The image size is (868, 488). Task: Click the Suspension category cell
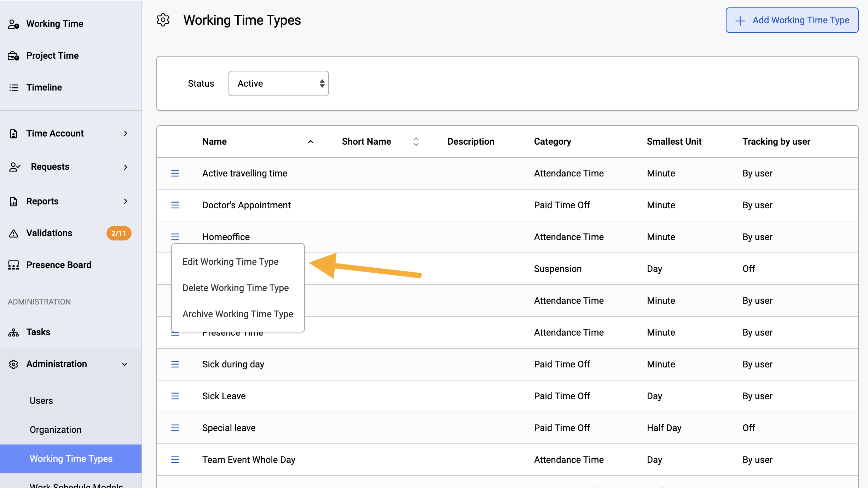pyautogui.click(x=558, y=269)
